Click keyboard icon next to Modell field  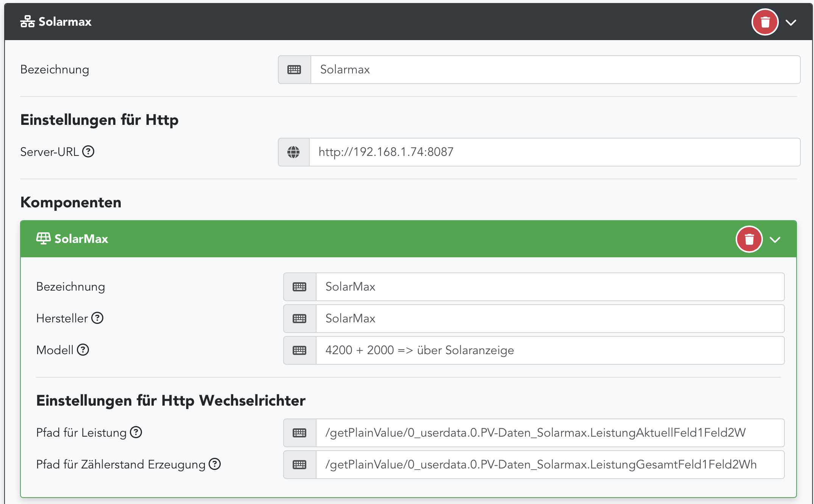coord(299,350)
